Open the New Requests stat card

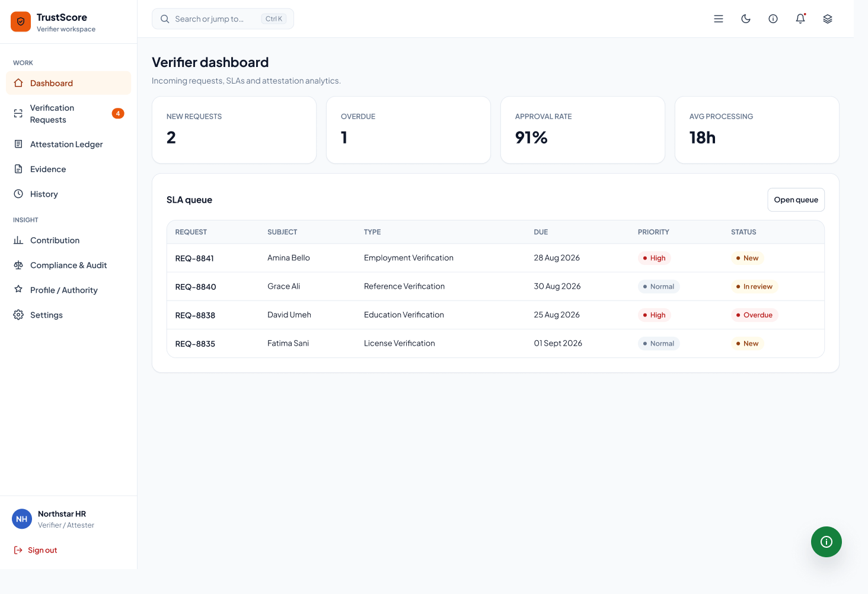pos(234,130)
